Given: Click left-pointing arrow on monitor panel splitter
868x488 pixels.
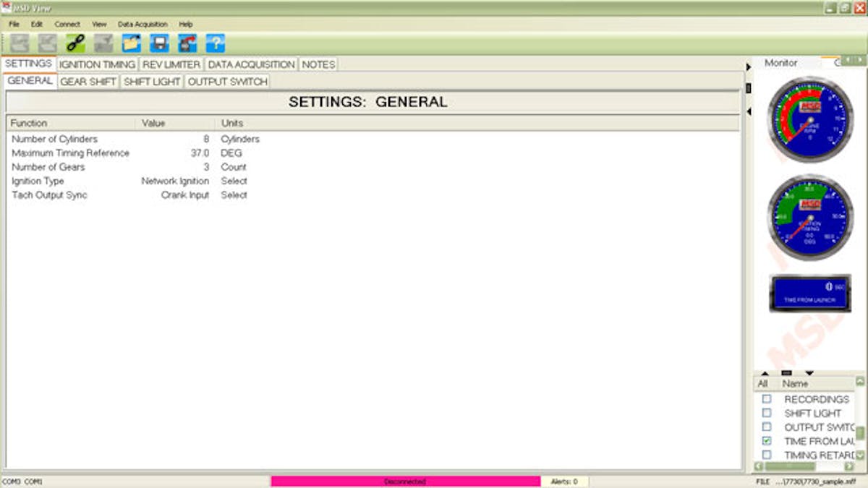Looking at the screenshot, I should (x=749, y=111).
